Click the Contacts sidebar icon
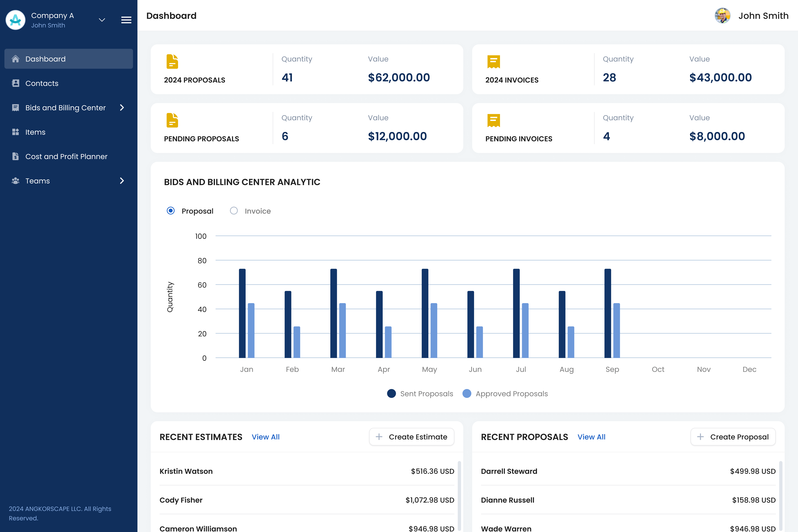798x532 pixels. [16, 83]
